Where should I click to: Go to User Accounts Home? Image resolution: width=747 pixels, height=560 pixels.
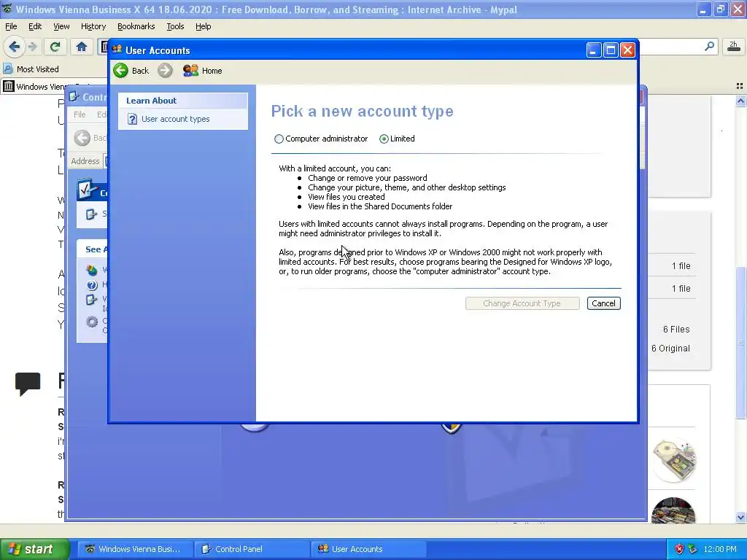[203, 71]
